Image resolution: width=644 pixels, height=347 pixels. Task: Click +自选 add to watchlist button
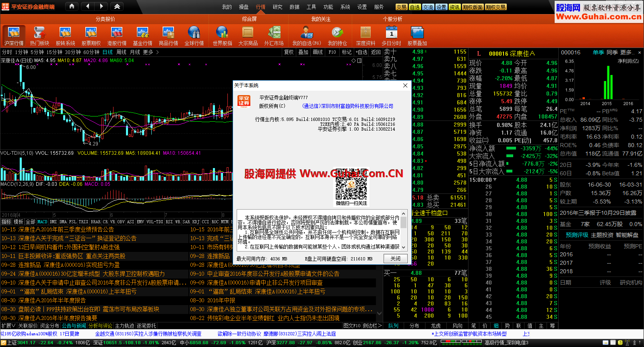coord(361,52)
